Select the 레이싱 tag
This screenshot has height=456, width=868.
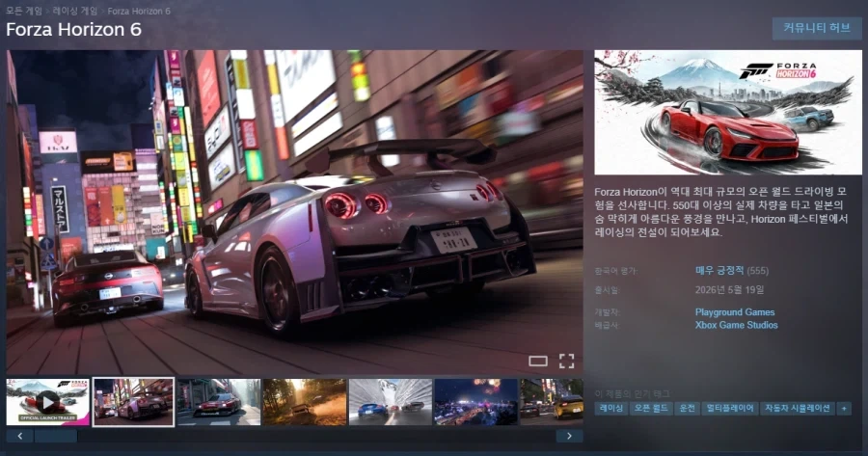coord(611,409)
